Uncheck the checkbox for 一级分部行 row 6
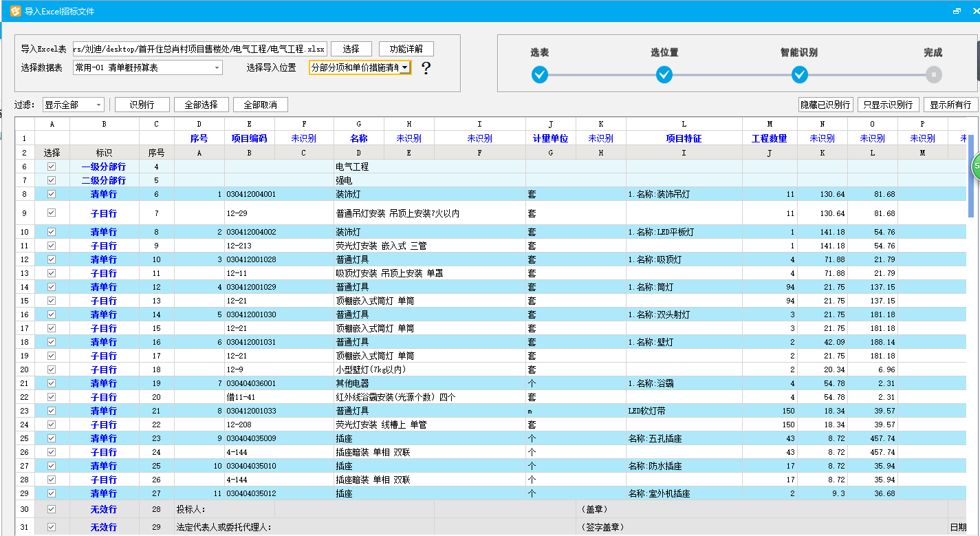This screenshot has width=980, height=536. [x=52, y=167]
